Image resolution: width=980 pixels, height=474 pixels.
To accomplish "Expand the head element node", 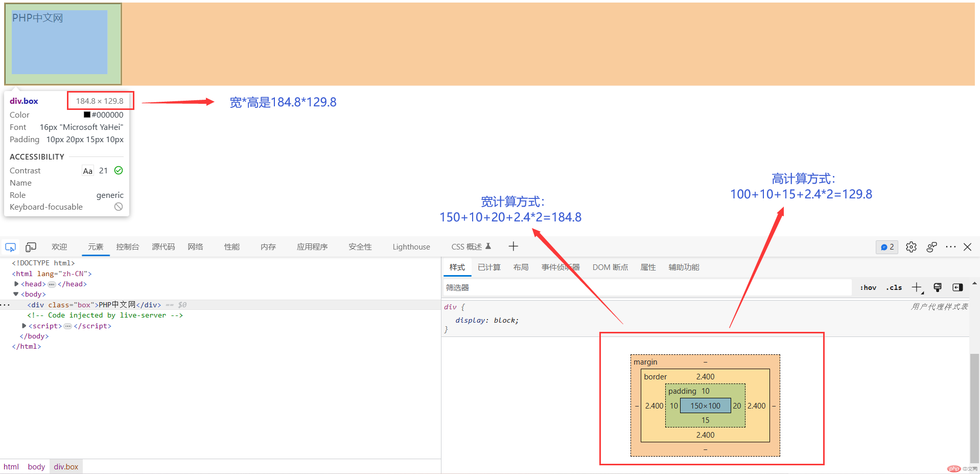I will 16,284.
